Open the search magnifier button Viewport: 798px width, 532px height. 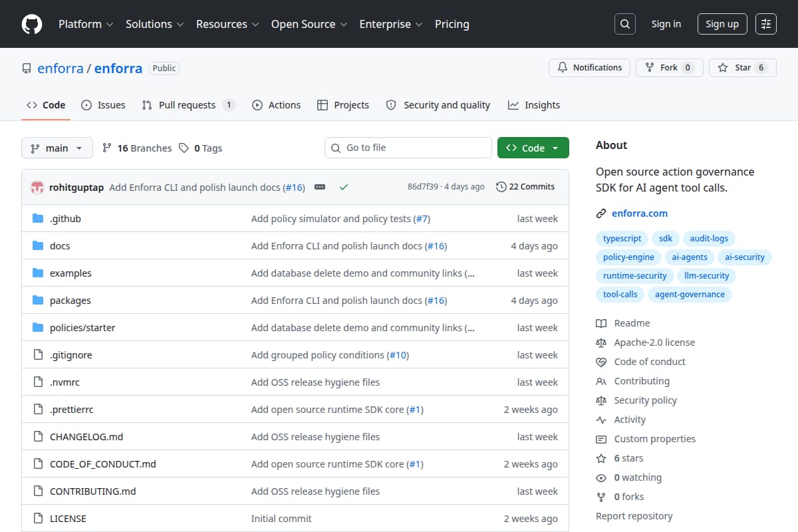624,24
